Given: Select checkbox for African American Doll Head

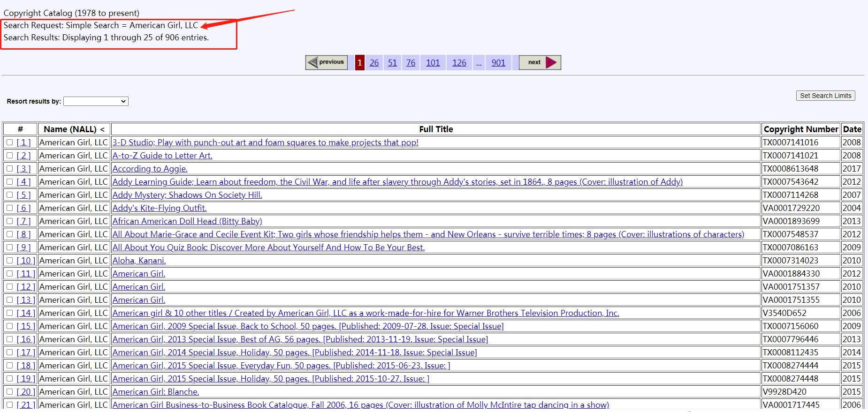Looking at the screenshot, I should (9, 221).
